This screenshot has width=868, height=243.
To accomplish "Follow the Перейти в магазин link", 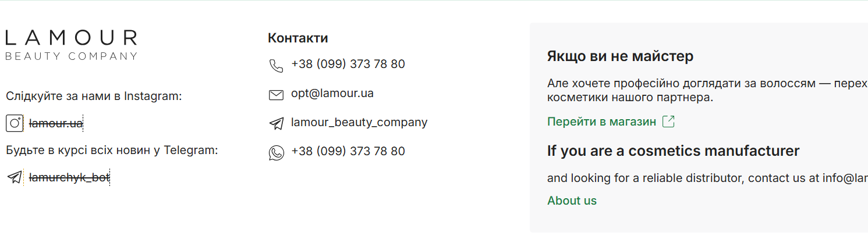I will click(x=602, y=121).
